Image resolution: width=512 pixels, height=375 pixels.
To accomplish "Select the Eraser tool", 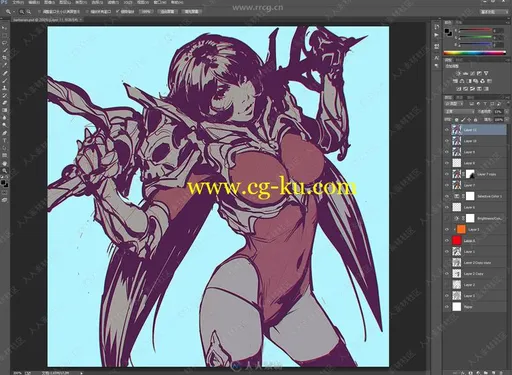I will 4,103.
